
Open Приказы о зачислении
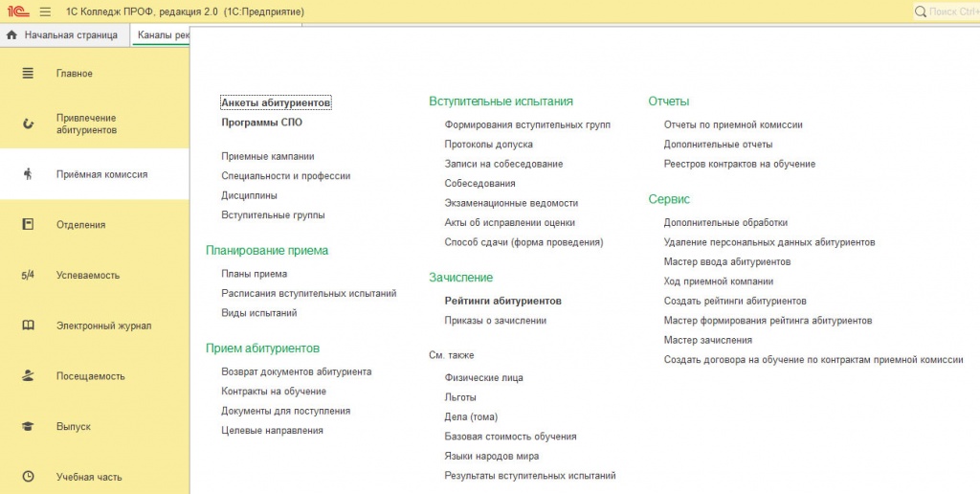495,321
